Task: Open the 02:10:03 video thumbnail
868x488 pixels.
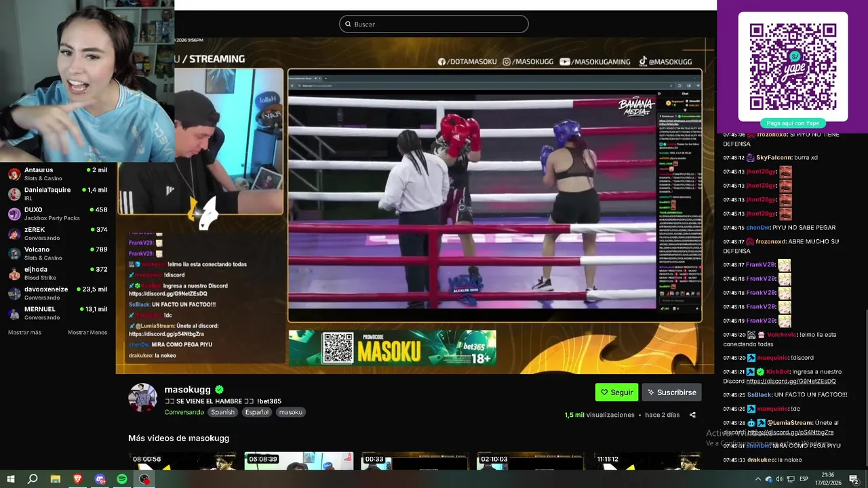Action: click(x=531, y=462)
